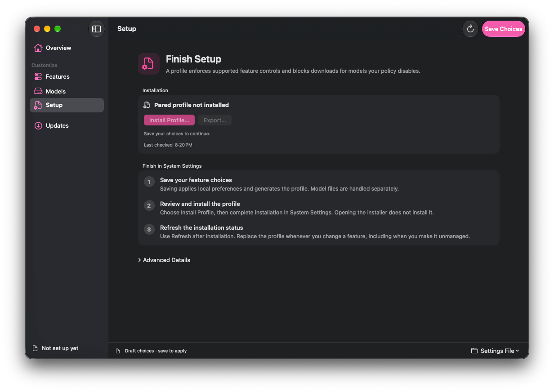554x392 pixels.
Task: Click the Draft choices · save to apply text
Action: click(x=156, y=351)
